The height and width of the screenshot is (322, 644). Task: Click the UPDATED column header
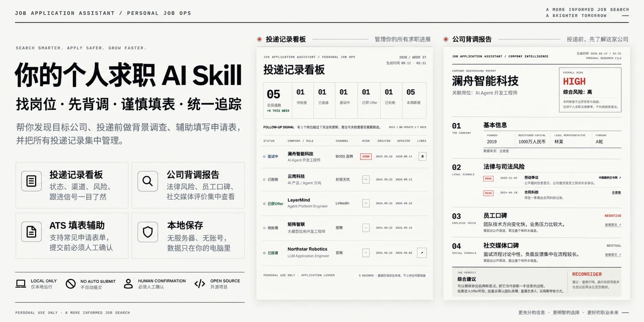[403, 141]
